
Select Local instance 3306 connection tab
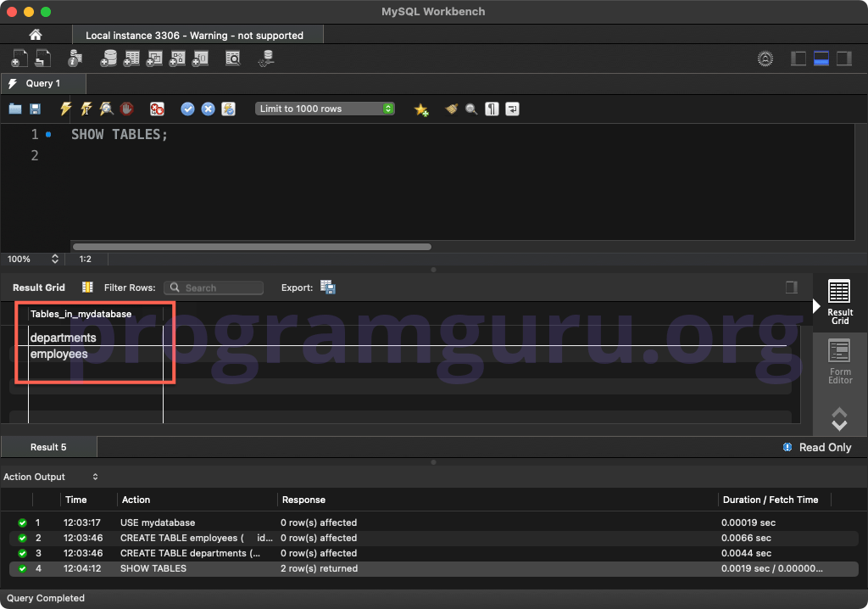[198, 35]
